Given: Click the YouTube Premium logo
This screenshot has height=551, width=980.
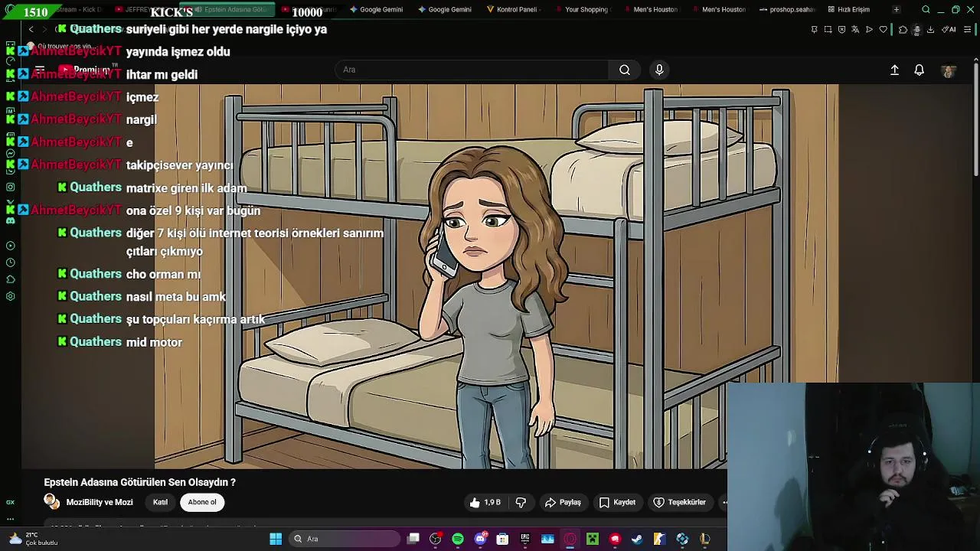Looking at the screenshot, I should pyautogui.click(x=88, y=70).
